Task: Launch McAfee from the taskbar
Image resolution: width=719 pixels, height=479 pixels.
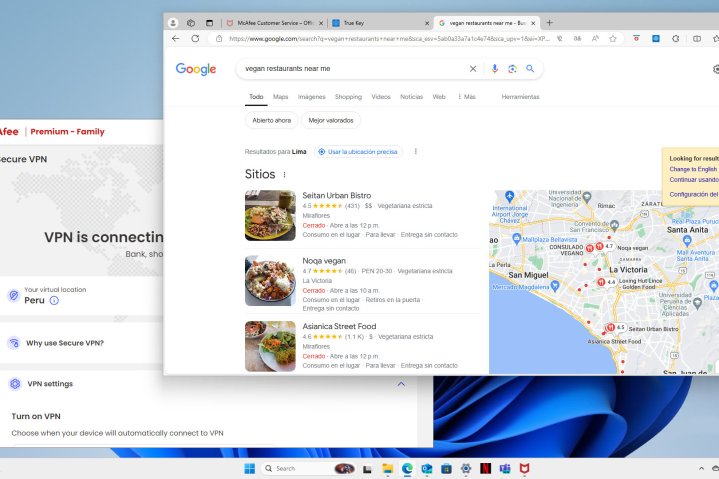Action: (524, 468)
